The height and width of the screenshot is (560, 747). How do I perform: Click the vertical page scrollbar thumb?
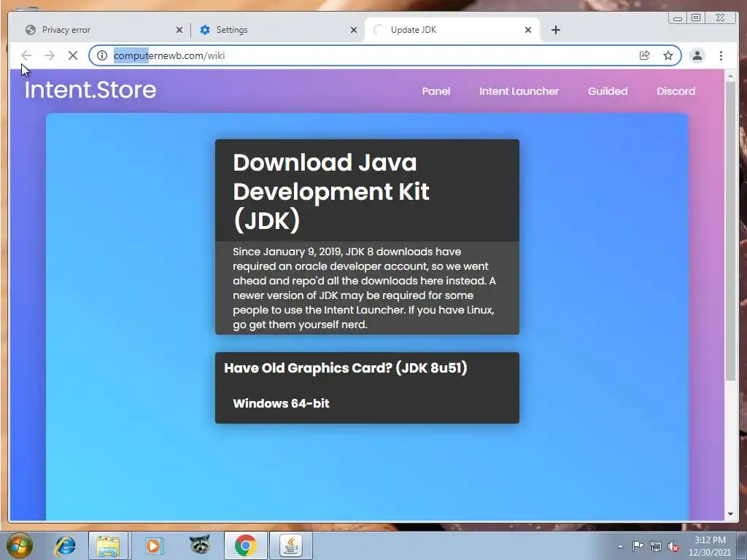(731, 230)
